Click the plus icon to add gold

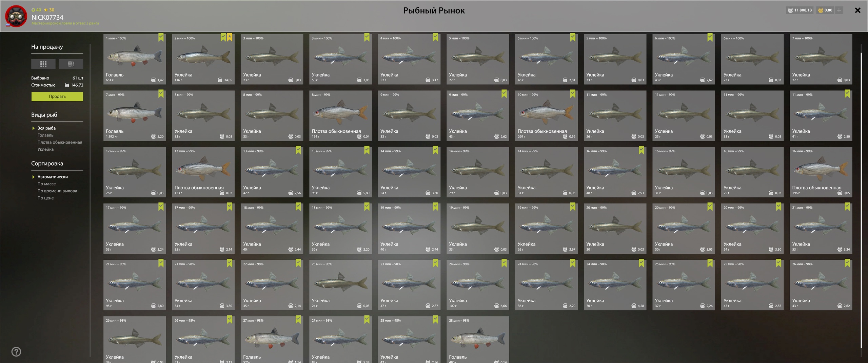point(839,10)
